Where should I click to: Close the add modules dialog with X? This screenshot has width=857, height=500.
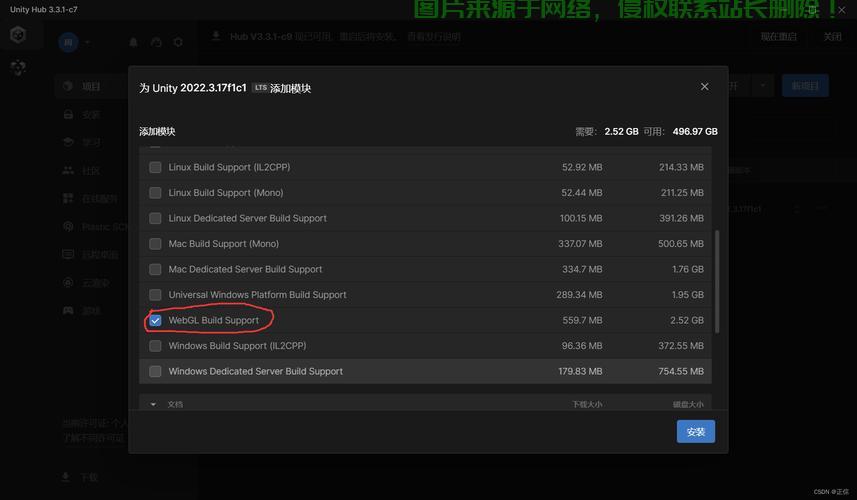[705, 86]
